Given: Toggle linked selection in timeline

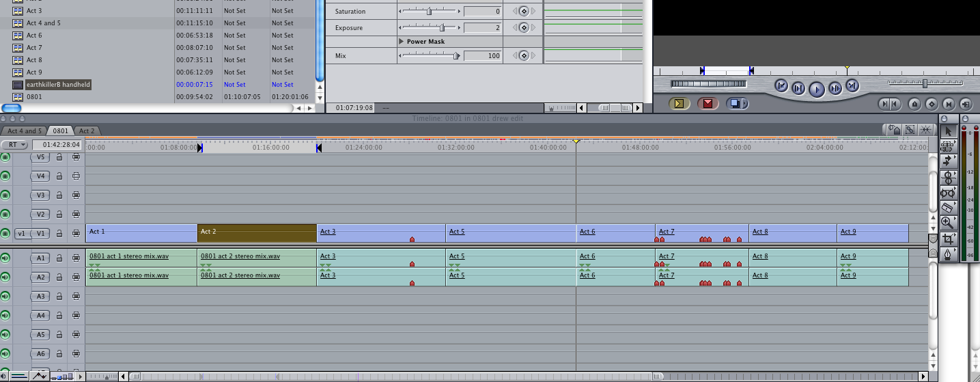Looking at the screenshot, I should pyautogui.click(x=910, y=129).
